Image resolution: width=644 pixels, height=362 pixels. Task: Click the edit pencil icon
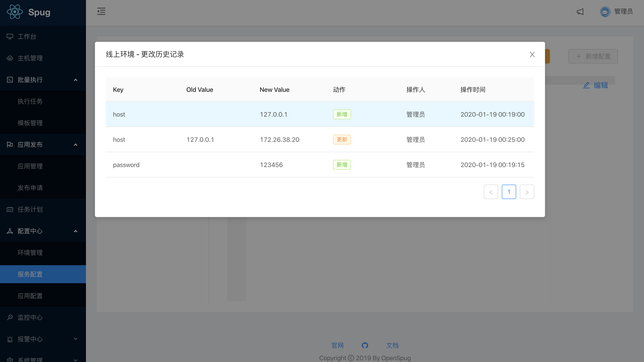(x=586, y=85)
